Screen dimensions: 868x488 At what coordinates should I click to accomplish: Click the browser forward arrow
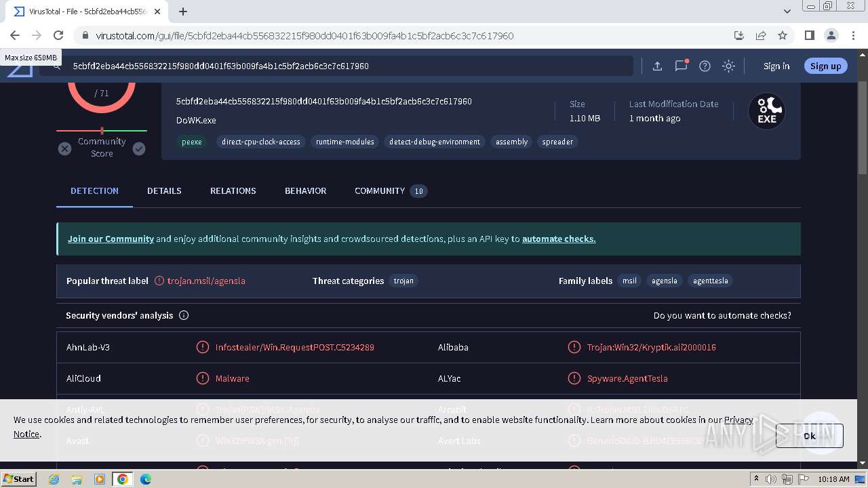pyautogui.click(x=37, y=35)
